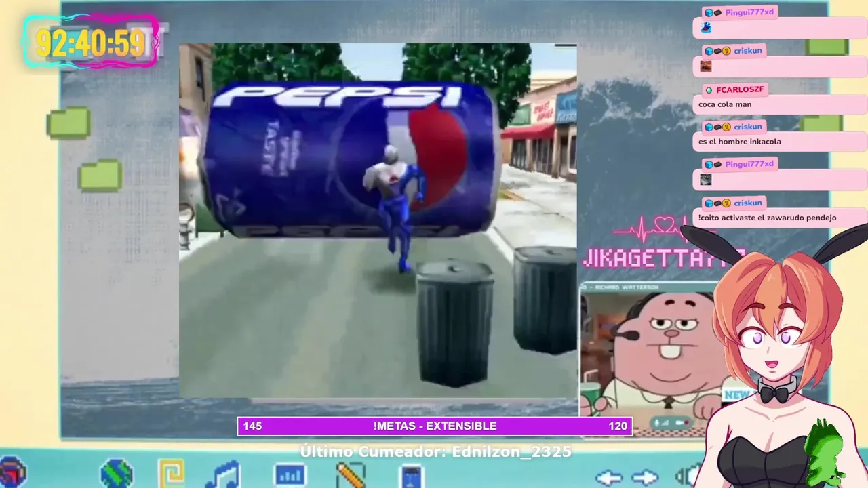Click the Pepsi game video window
The height and width of the screenshot is (488, 868).
point(378,220)
